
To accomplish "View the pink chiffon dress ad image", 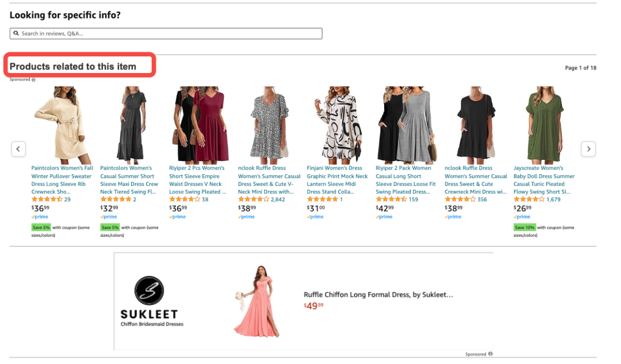I will (x=254, y=301).
